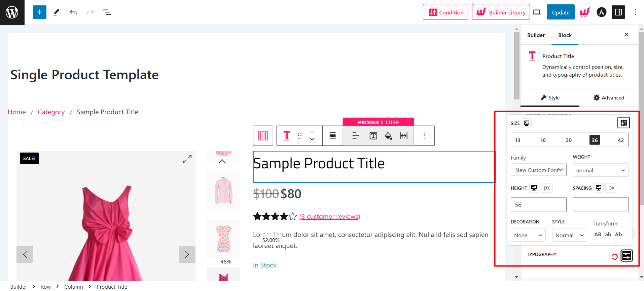644x291 pixels.
Task: Switch to the Block tab
Action: click(x=565, y=35)
